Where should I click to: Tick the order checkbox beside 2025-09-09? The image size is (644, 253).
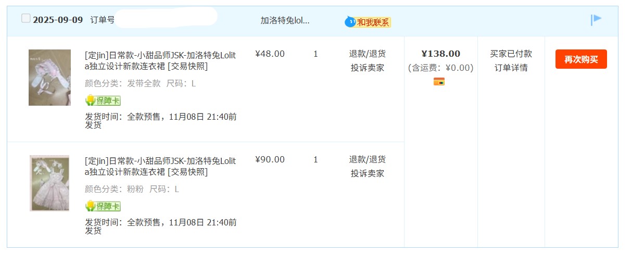[x=26, y=19]
